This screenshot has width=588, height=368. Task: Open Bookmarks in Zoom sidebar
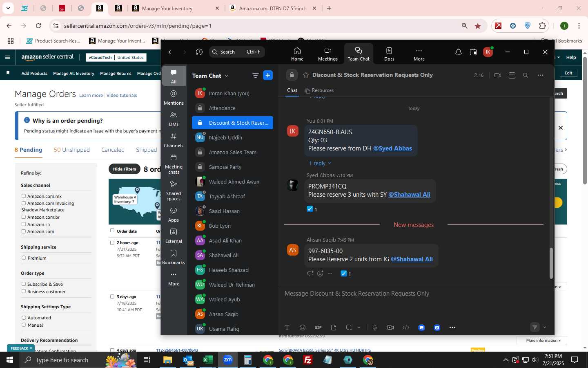(174, 257)
